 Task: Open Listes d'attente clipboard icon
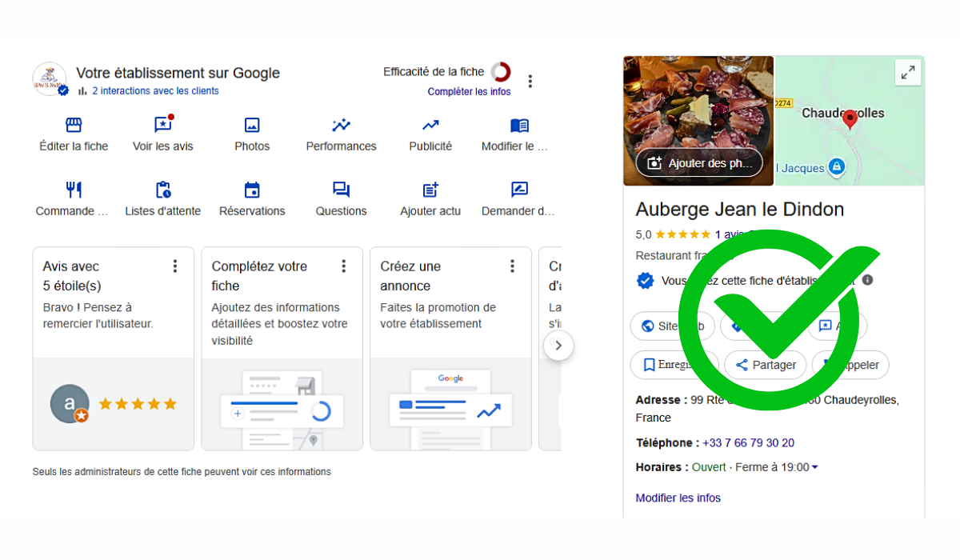(x=163, y=190)
